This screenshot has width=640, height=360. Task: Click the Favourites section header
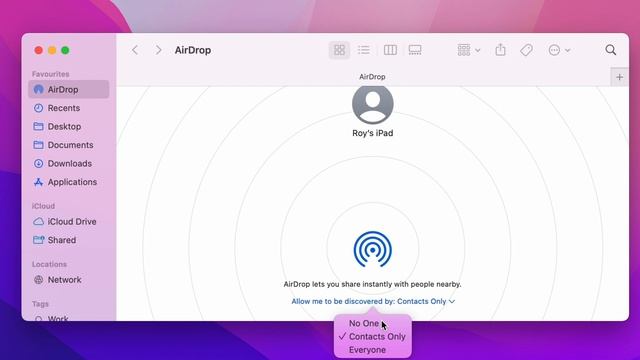pyautogui.click(x=50, y=74)
